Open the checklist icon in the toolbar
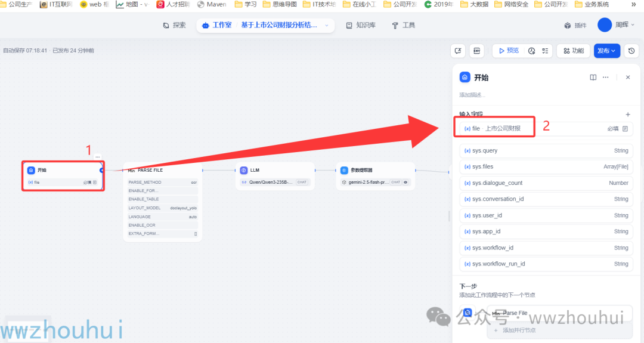 (545, 51)
